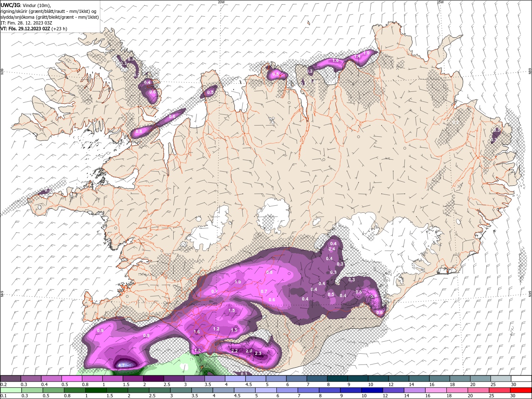
Task: Click the '1.4' value on the north coast
Action: (357, 56)
